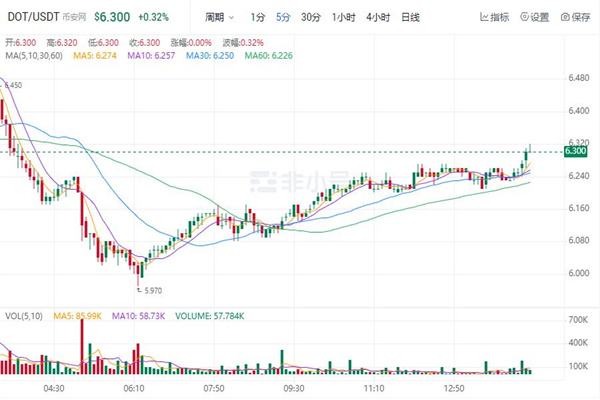Open chart 设置 settings gear
This screenshot has width=600, height=400.
pyautogui.click(x=533, y=18)
